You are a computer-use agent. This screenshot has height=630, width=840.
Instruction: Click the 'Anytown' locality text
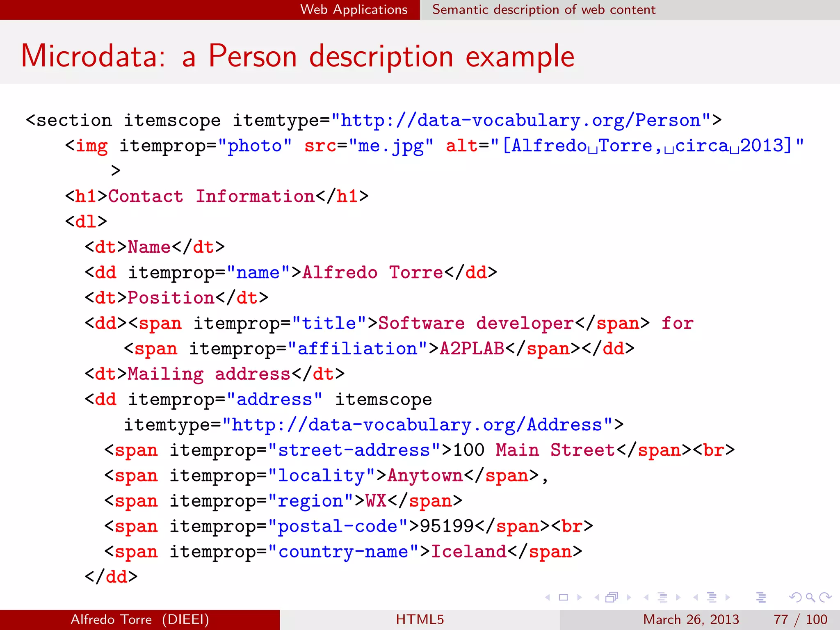425,476
